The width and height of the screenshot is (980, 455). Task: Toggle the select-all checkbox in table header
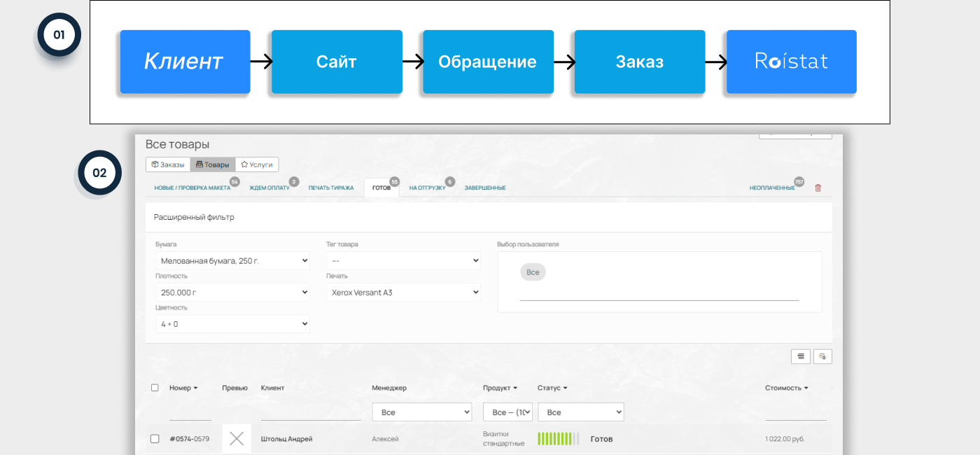tap(155, 387)
